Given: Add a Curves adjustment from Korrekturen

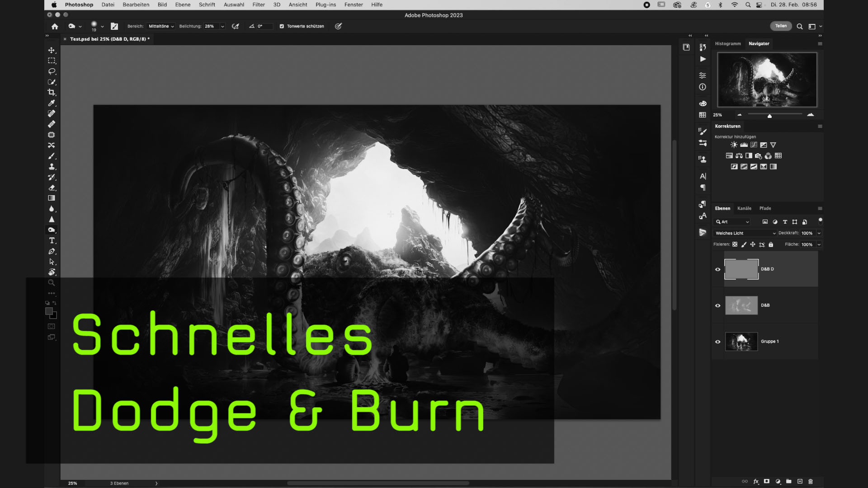Looking at the screenshot, I should pos(753,145).
